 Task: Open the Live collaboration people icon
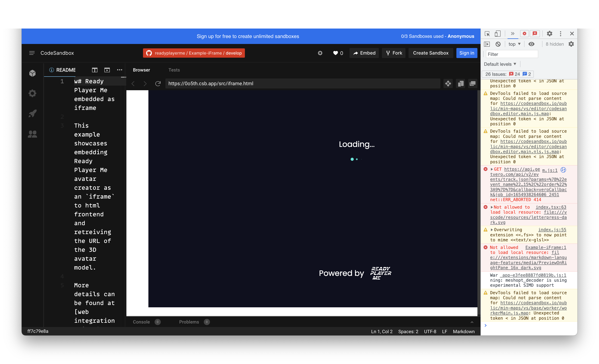tap(32, 134)
